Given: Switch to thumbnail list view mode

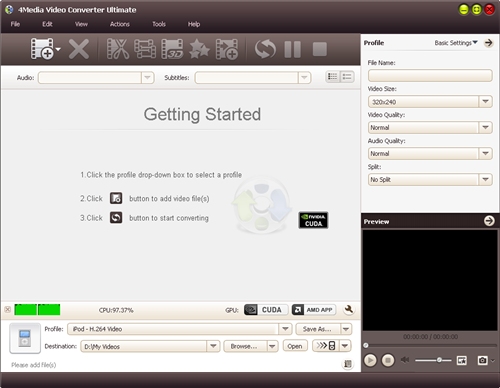Looking at the screenshot, I should click(x=332, y=77).
